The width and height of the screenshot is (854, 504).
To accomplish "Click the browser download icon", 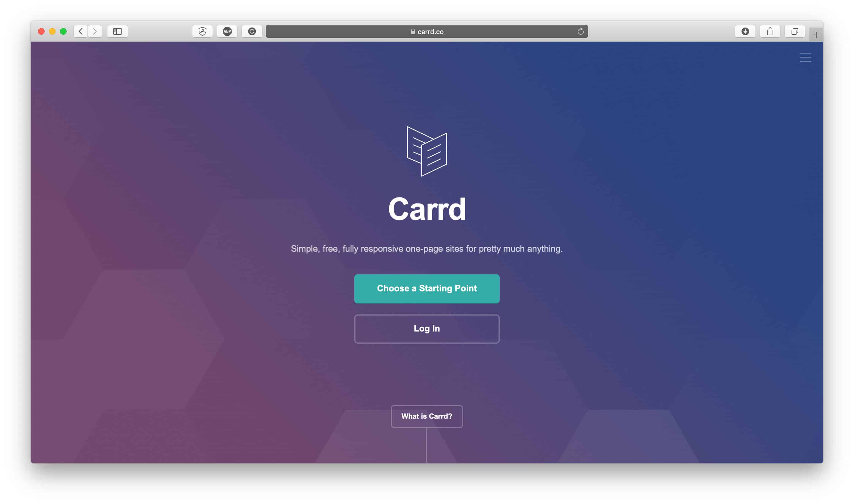I will point(745,31).
